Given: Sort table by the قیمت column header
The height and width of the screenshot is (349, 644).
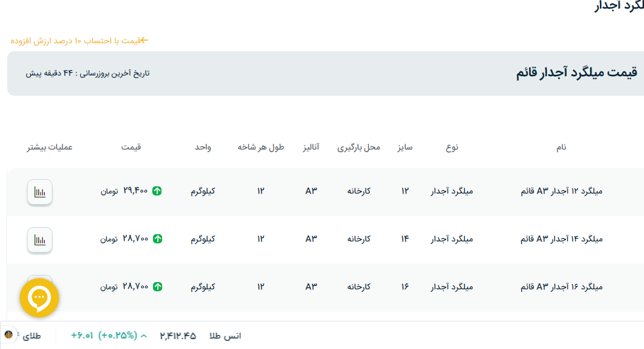Looking at the screenshot, I should pos(131,148).
